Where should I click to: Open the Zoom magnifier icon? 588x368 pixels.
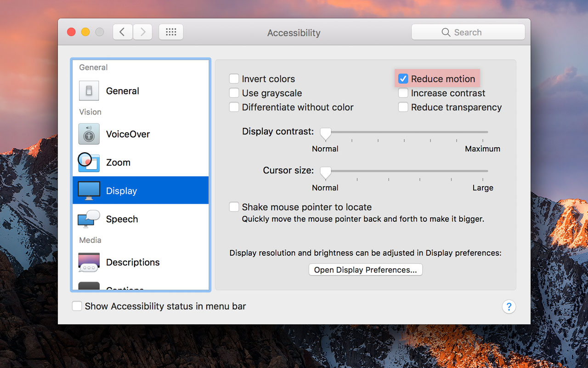(x=89, y=162)
